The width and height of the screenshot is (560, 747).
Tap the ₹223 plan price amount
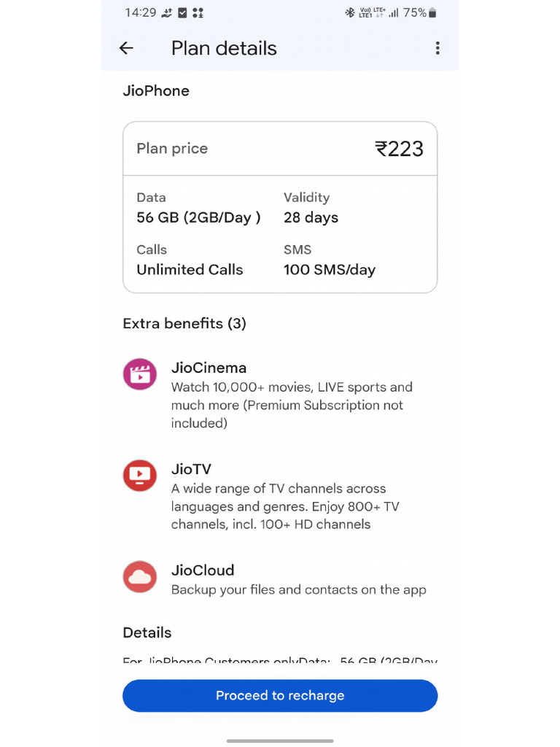point(399,149)
